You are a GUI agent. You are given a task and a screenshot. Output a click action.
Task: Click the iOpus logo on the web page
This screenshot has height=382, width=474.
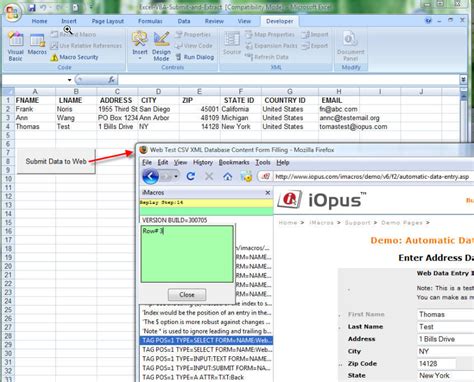coord(322,200)
